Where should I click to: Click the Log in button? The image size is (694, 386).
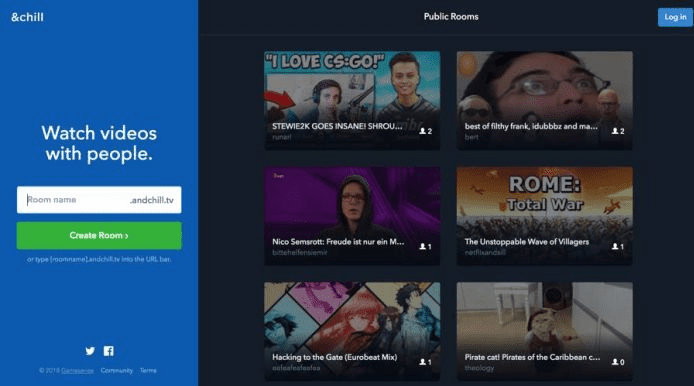[x=675, y=17]
